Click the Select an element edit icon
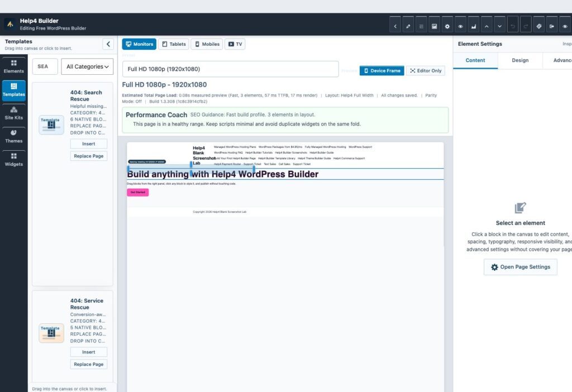Viewport: 572px width, 392px height. [x=520, y=208]
